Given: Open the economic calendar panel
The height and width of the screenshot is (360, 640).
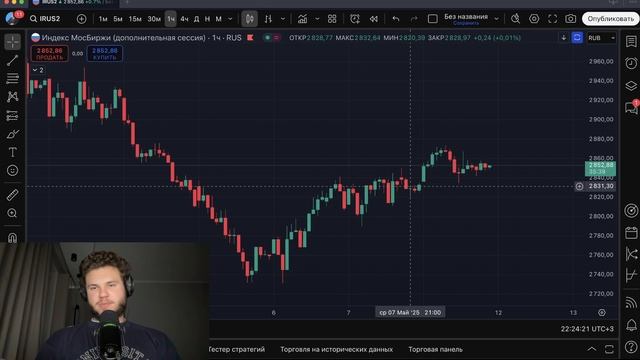Looking at the screenshot, I should tap(631, 233).
